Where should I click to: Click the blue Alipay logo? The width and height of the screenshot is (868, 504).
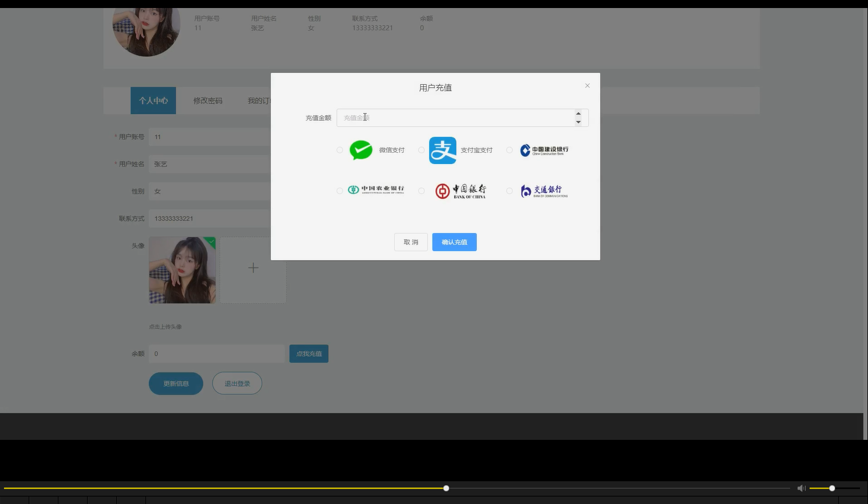click(x=443, y=150)
